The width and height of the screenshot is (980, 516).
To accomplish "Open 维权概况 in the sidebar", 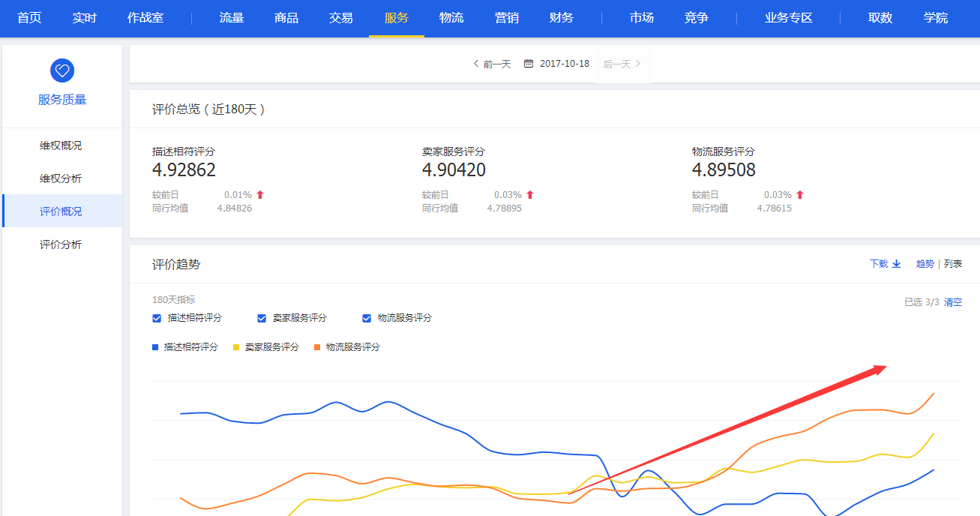I will (61, 145).
